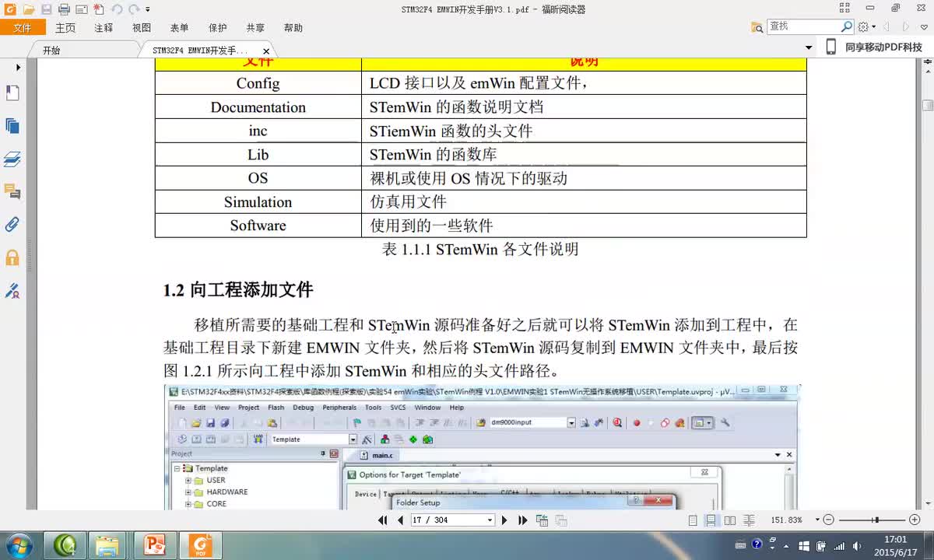The height and width of the screenshot is (560, 934).
Task: Open the 帮助 ribbon tab
Action: [293, 28]
